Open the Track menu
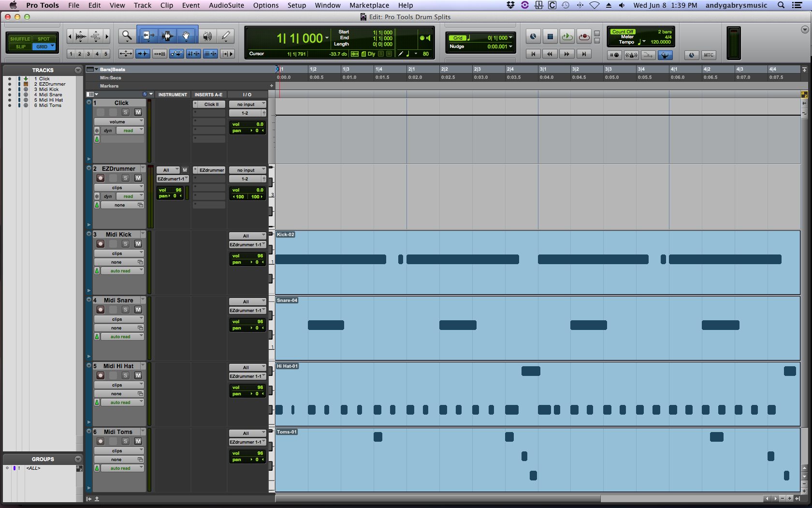 [x=143, y=5]
